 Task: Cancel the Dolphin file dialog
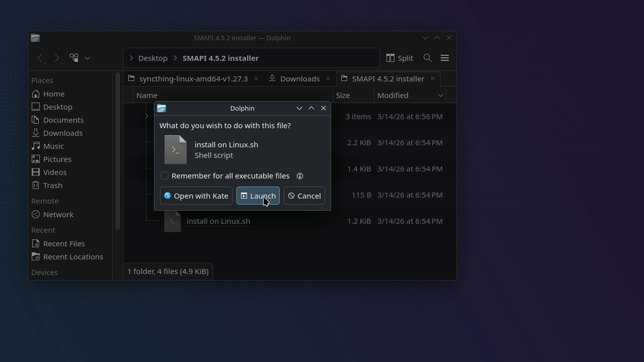click(x=304, y=196)
